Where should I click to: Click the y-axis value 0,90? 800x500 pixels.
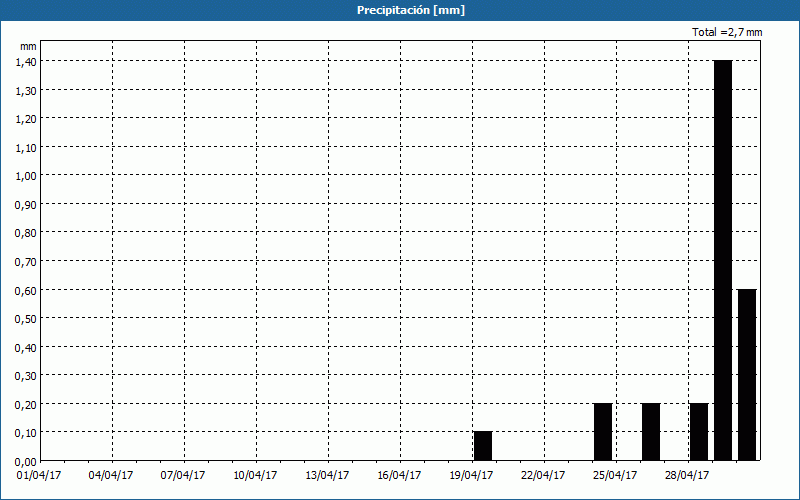coord(25,205)
